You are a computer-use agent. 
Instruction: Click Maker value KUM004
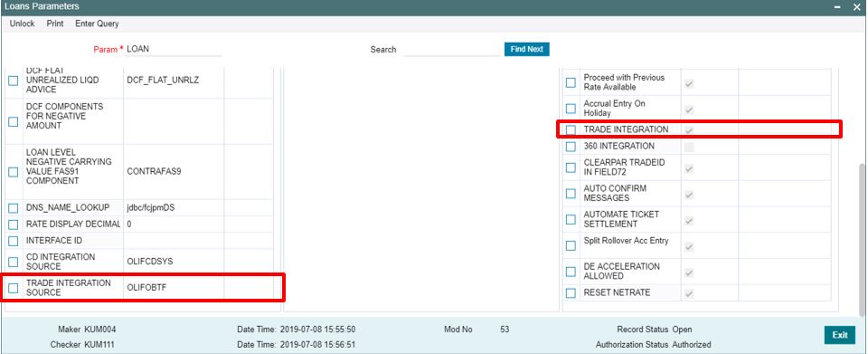coord(99,329)
